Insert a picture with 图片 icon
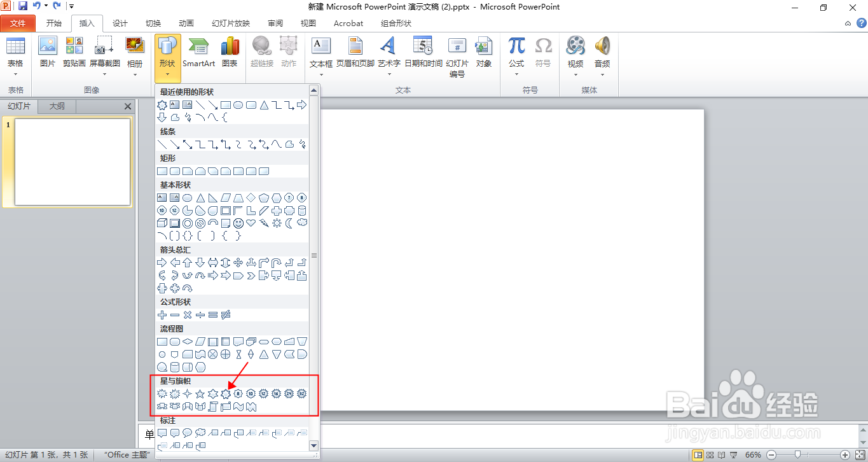Viewport: 868px width, 462px height. point(48,52)
